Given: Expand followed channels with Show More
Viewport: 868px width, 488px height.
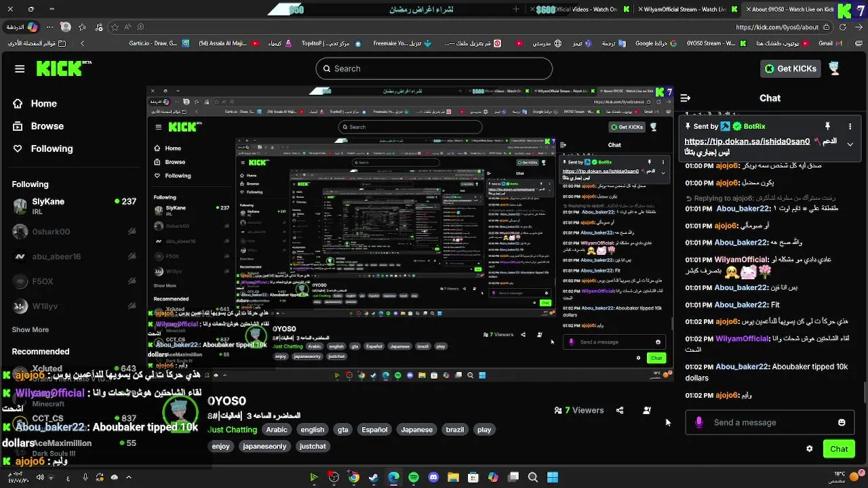Looking at the screenshot, I should pyautogui.click(x=31, y=329).
